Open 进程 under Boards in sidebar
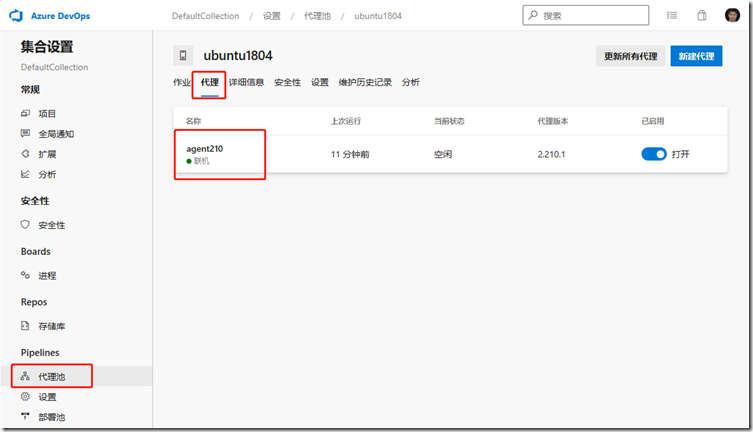The image size is (753, 432). (x=47, y=276)
